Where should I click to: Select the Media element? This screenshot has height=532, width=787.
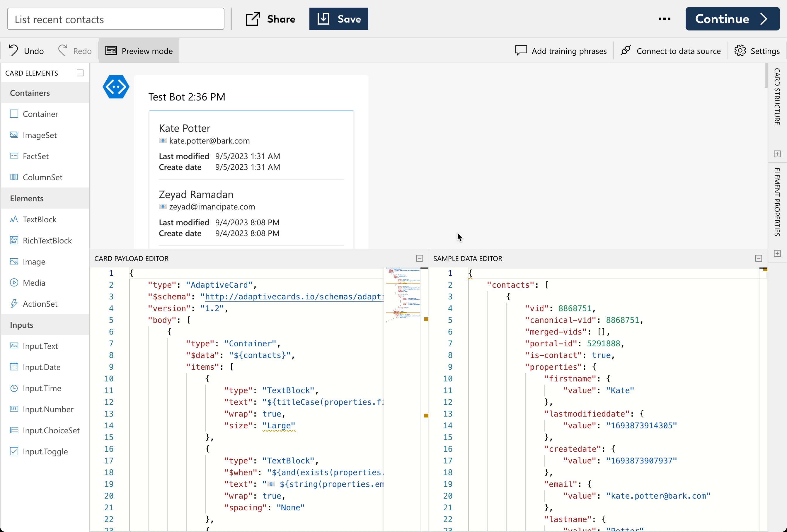pyautogui.click(x=45, y=283)
